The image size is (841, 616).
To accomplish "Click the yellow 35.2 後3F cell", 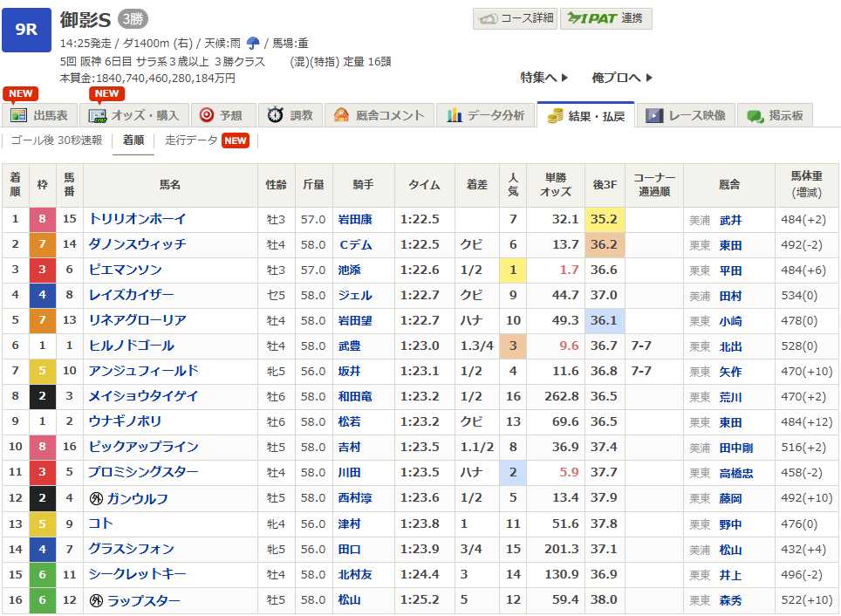I will click(x=604, y=219).
